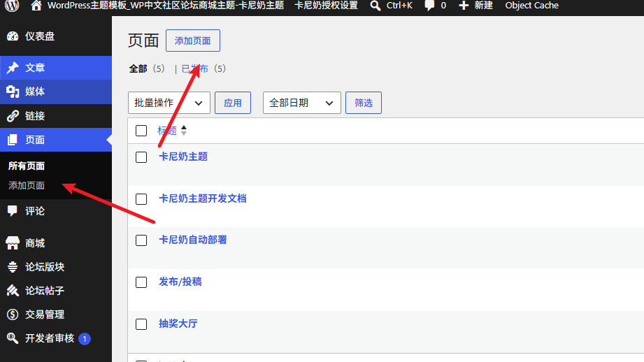The height and width of the screenshot is (362, 644).
Task: Open the 全部日期 date filter dropdown
Action: (302, 103)
